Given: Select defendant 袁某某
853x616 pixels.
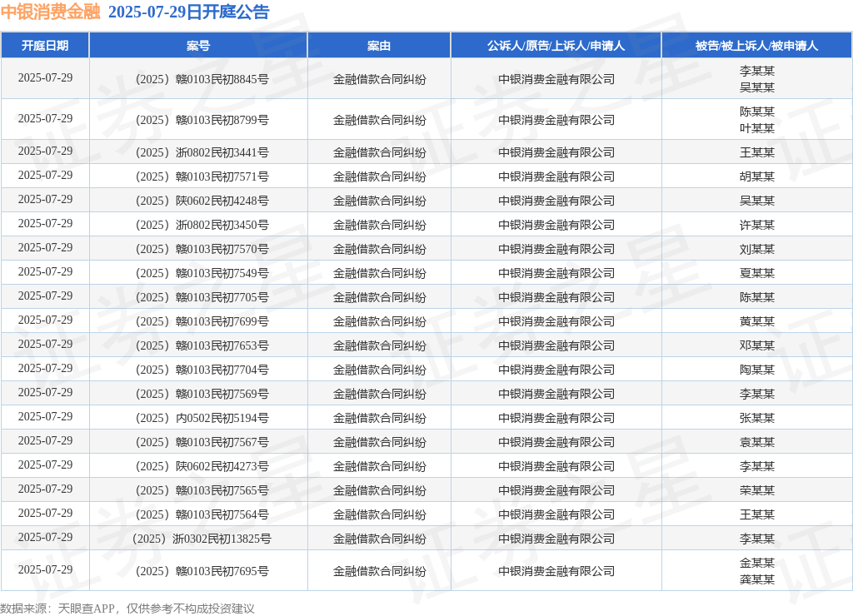Looking at the screenshot, I should pos(756,442).
